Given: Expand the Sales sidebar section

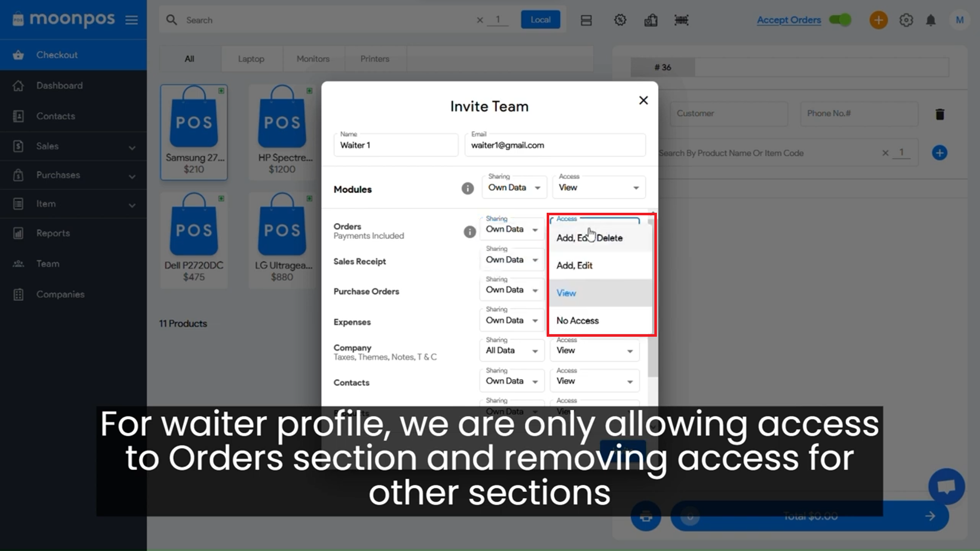Looking at the screenshot, I should (73, 146).
